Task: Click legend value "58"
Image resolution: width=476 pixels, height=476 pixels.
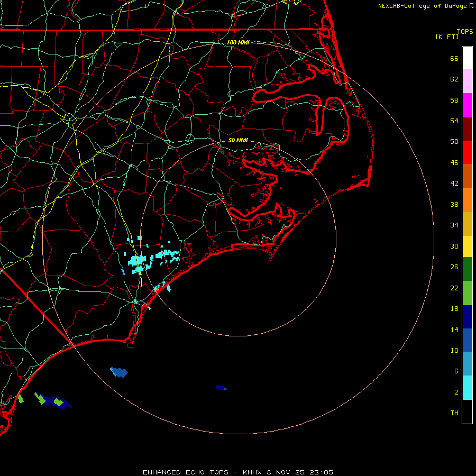Action: 454,100
